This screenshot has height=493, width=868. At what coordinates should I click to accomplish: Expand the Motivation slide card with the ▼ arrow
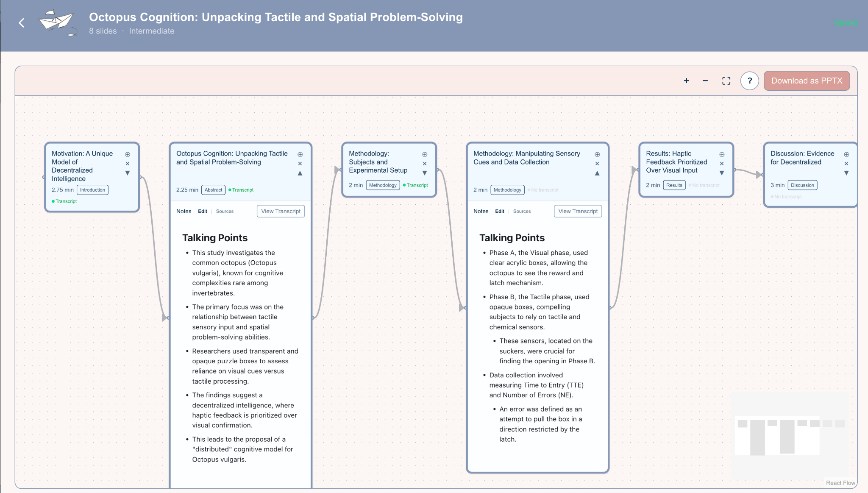point(128,173)
